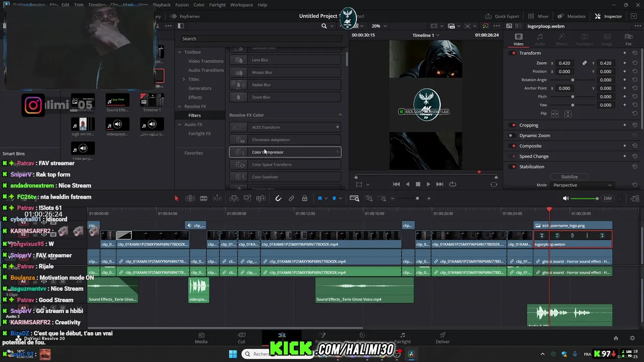This screenshot has width=644, height=362.
Task: Open the Inspector panel
Action: click(608, 16)
